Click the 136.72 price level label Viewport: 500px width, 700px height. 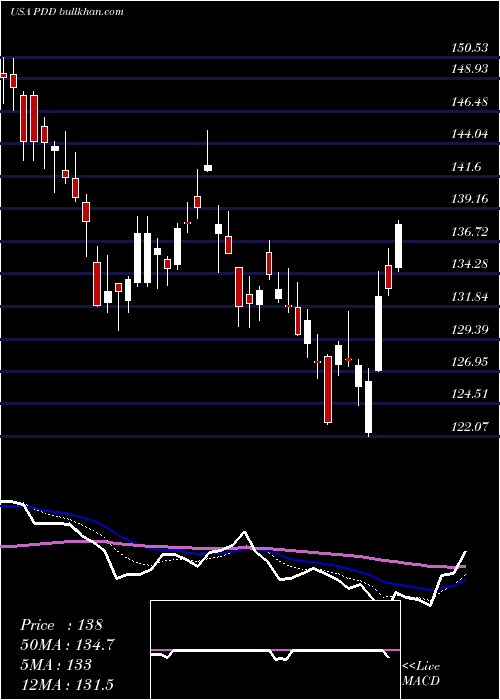pos(469,232)
